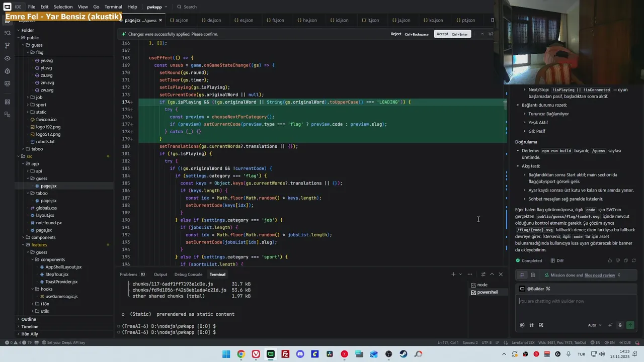Screen dimensions: 644x362
Task: Expand the api folder under app
Action: [x=28, y=171]
